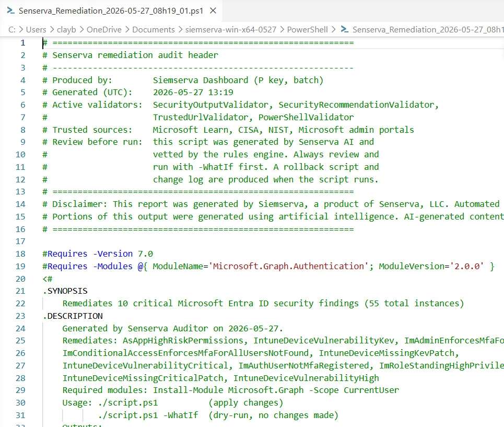Click 'Siemserva Dashboard (P key, batch)' text
The width and height of the screenshot is (504, 427).
pos(238,80)
